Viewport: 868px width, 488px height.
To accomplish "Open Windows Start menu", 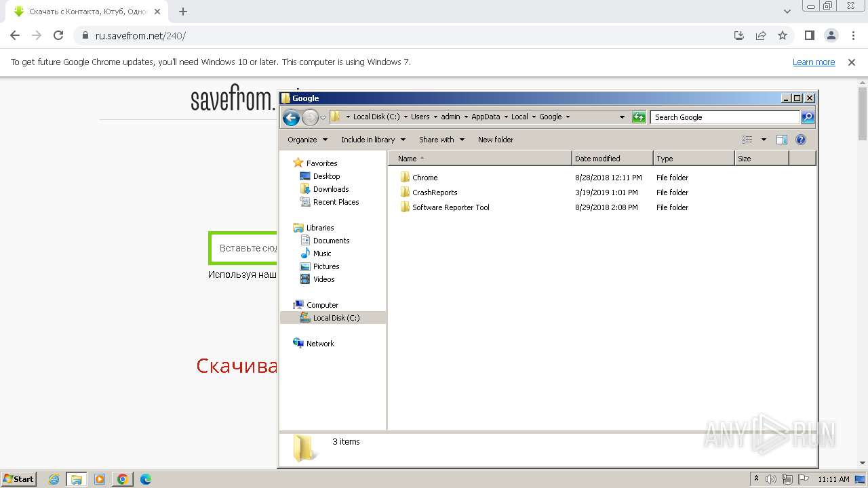I will pyautogui.click(x=18, y=479).
